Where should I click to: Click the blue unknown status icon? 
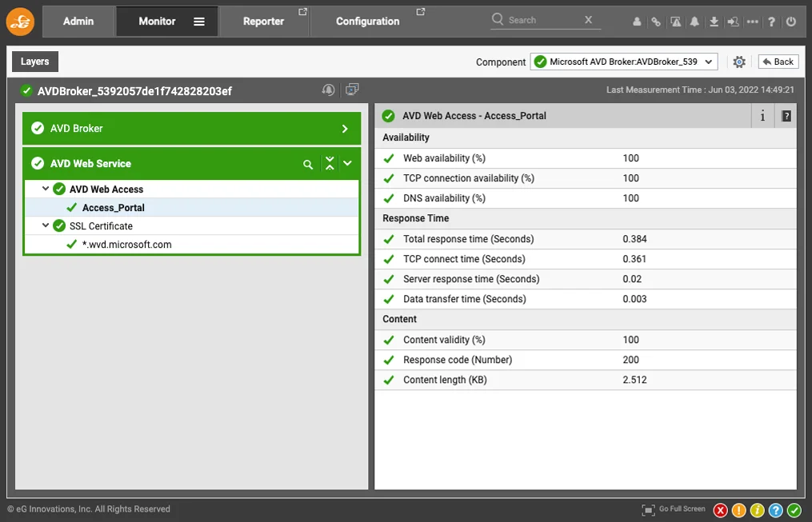pos(776,511)
